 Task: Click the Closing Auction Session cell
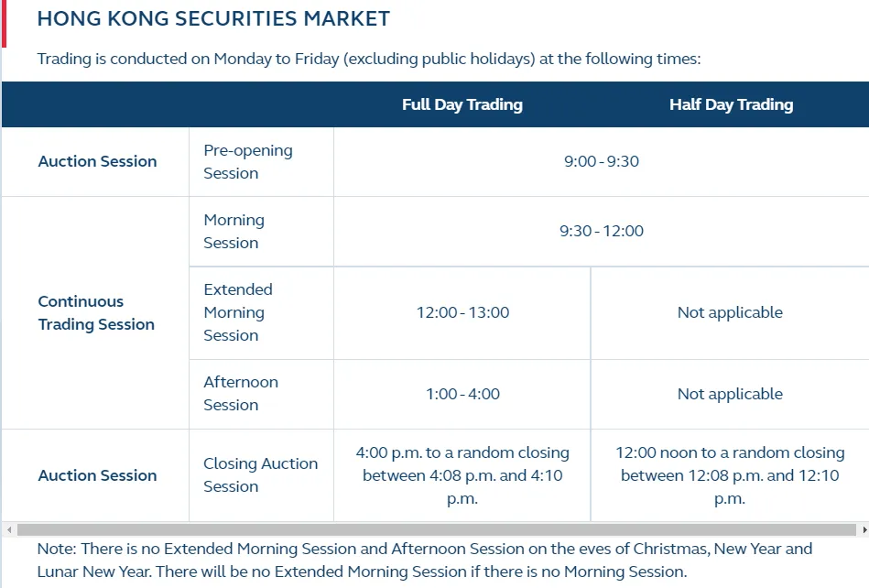coord(262,475)
